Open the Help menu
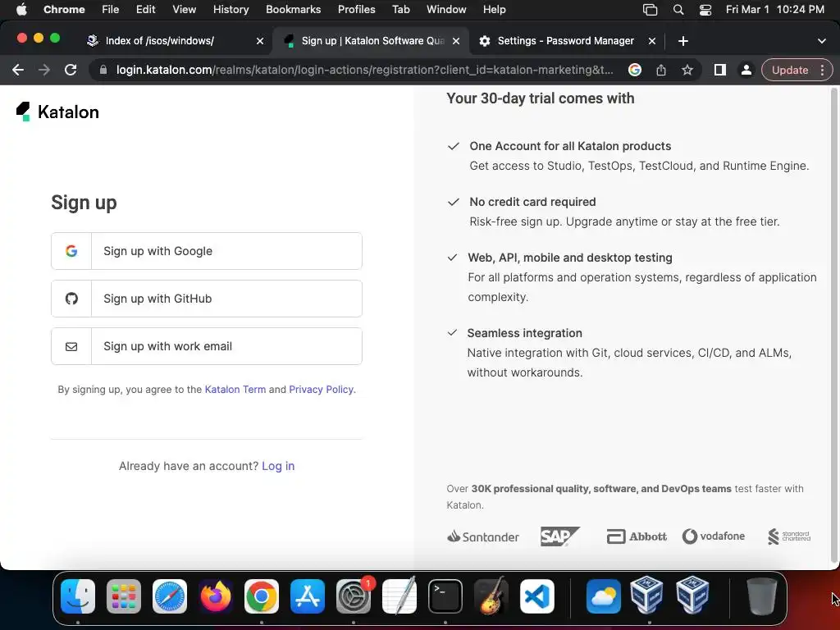This screenshot has width=840, height=630. [x=494, y=9]
